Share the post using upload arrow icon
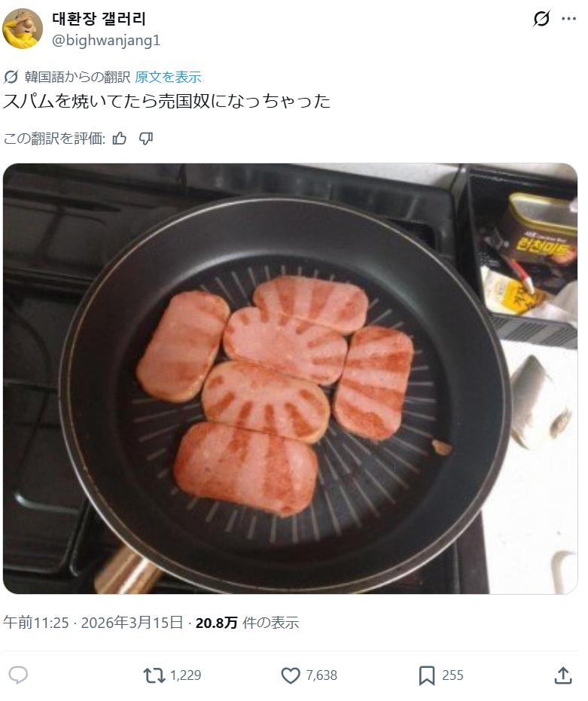This screenshot has width=588, height=701. [563, 675]
